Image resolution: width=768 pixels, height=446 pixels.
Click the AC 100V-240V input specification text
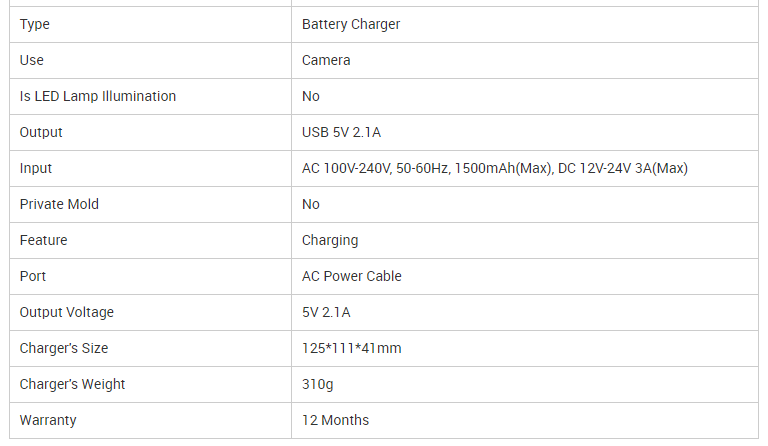(x=495, y=168)
